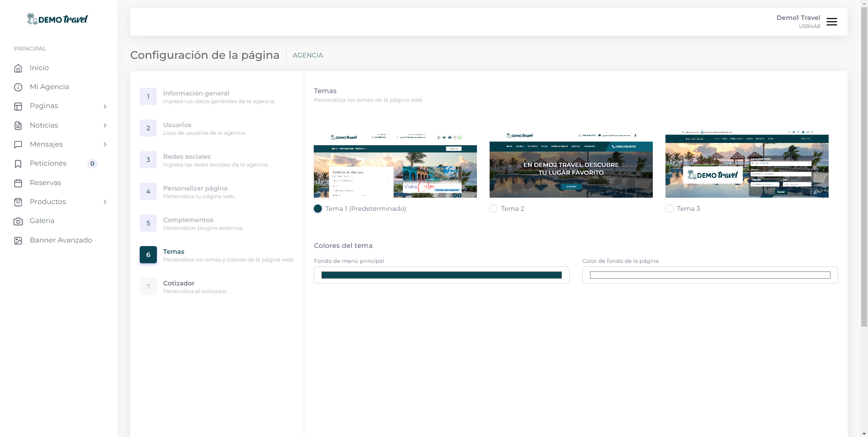Viewport: 868px width, 437px height.
Task: Click the Tema 2 preview thumbnail
Action: 571,165
